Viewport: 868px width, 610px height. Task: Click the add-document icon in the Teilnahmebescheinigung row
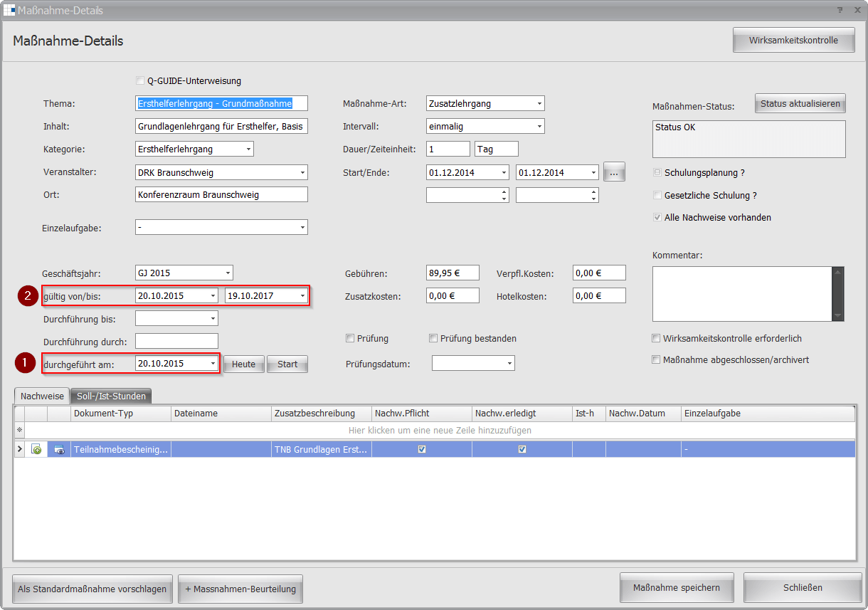(36, 450)
